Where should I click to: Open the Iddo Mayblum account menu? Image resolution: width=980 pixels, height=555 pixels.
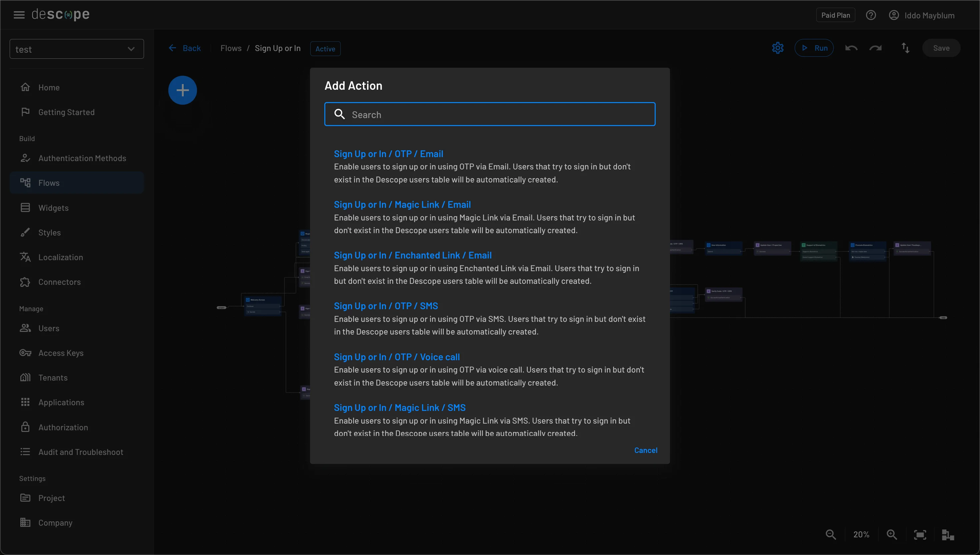922,15
